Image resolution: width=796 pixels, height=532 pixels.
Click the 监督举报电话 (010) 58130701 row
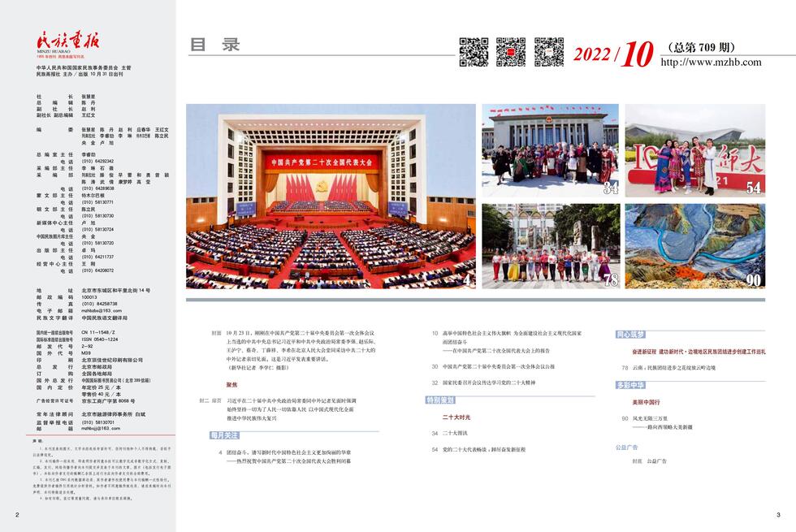point(75,422)
